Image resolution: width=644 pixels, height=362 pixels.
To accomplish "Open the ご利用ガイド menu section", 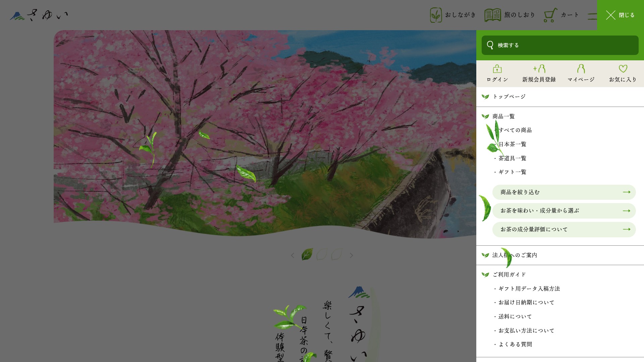I will pyautogui.click(x=509, y=275).
